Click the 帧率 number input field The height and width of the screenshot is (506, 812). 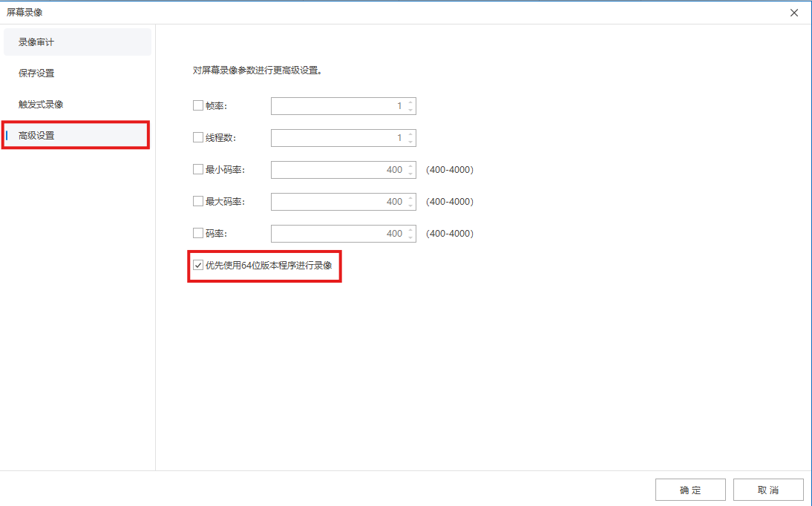coord(338,106)
